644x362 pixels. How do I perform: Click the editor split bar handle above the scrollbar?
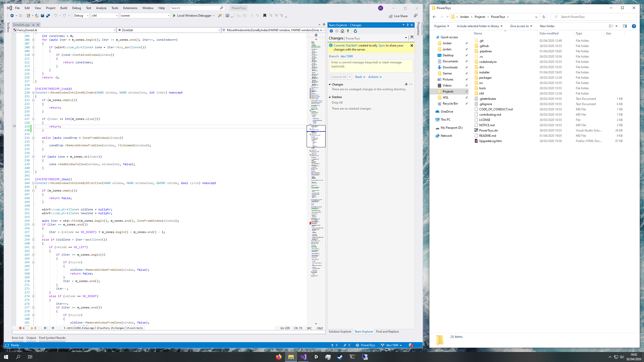316,35
